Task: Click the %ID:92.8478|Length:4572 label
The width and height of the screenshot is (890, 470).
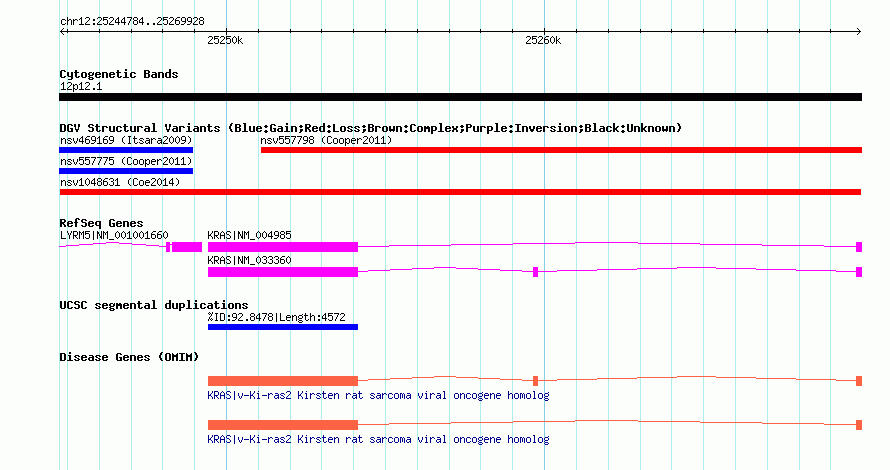Action: [x=276, y=317]
